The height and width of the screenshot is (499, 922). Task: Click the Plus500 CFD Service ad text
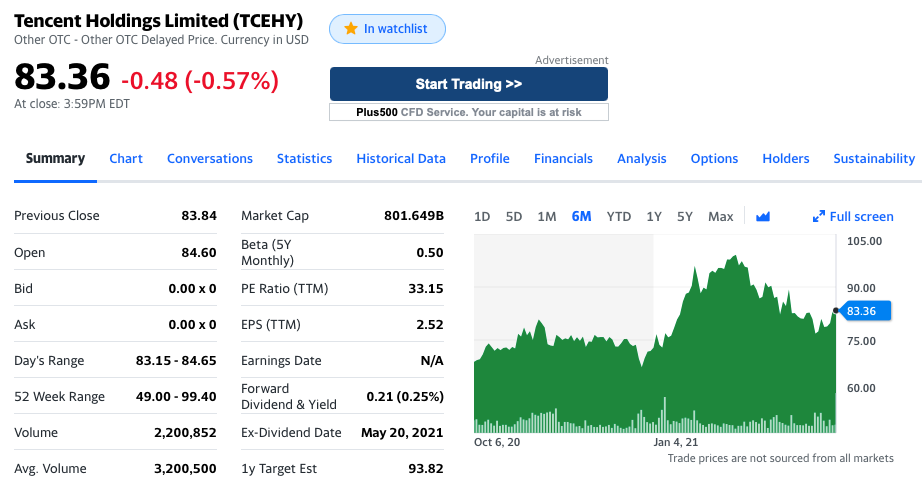[469, 112]
